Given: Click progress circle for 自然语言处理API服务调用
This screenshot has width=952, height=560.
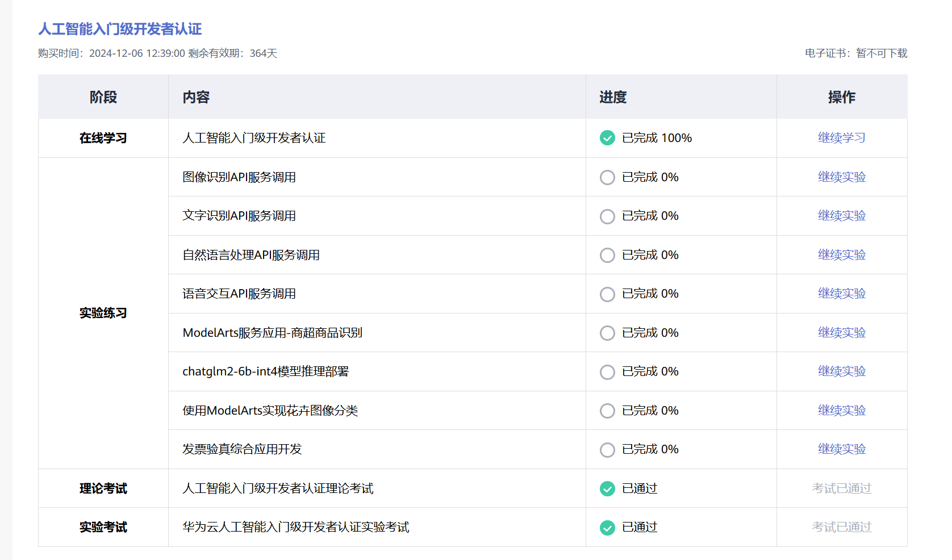Looking at the screenshot, I should (607, 255).
